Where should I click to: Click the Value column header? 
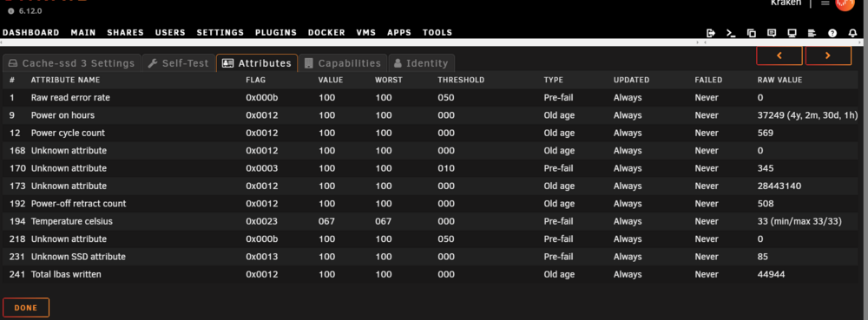(x=331, y=80)
